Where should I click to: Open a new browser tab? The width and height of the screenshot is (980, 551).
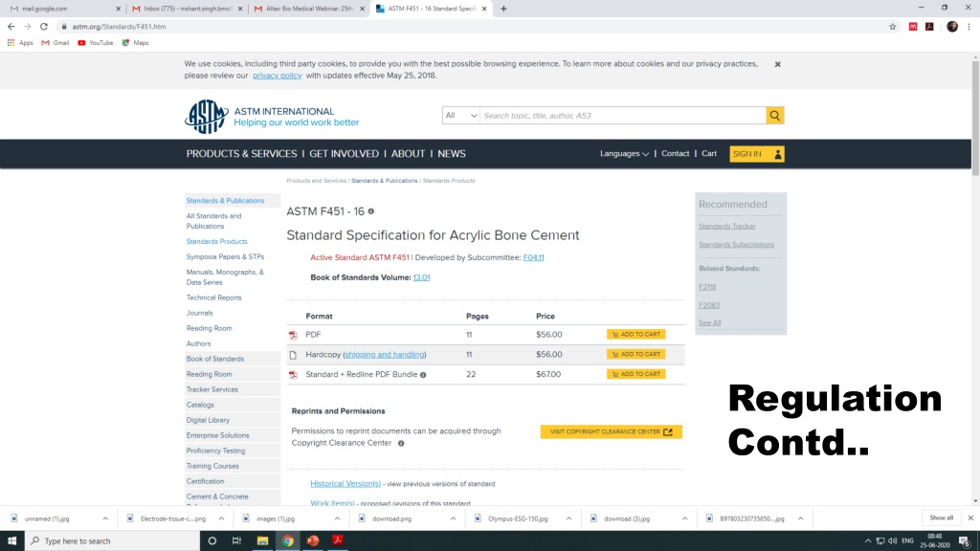click(503, 9)
